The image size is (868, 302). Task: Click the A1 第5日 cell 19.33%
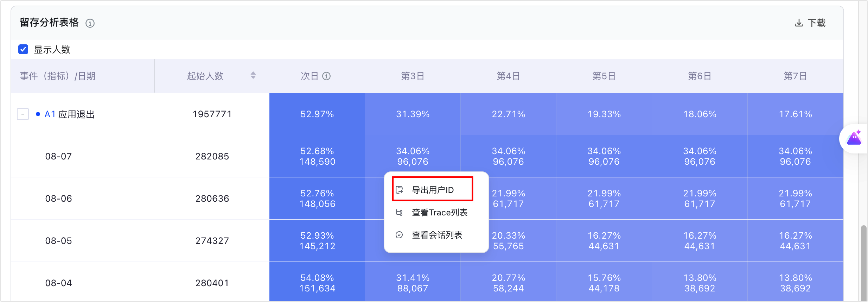(604, 114)
